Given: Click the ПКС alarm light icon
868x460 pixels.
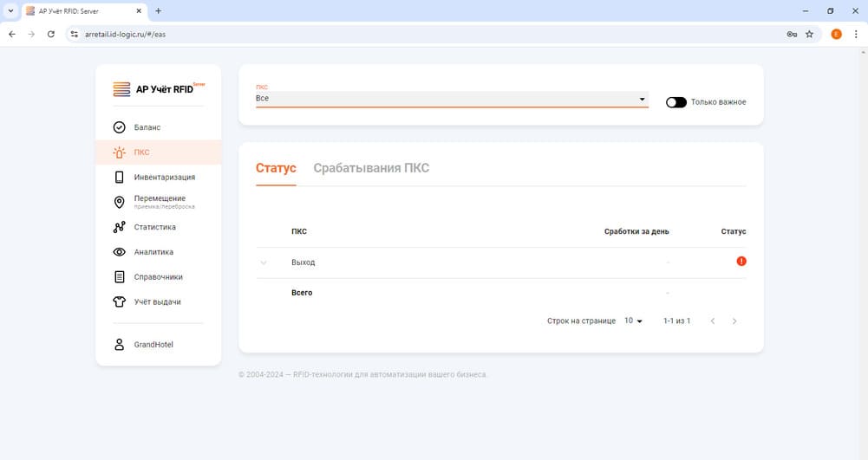Looking at the screenshot, I should point(120,152).
